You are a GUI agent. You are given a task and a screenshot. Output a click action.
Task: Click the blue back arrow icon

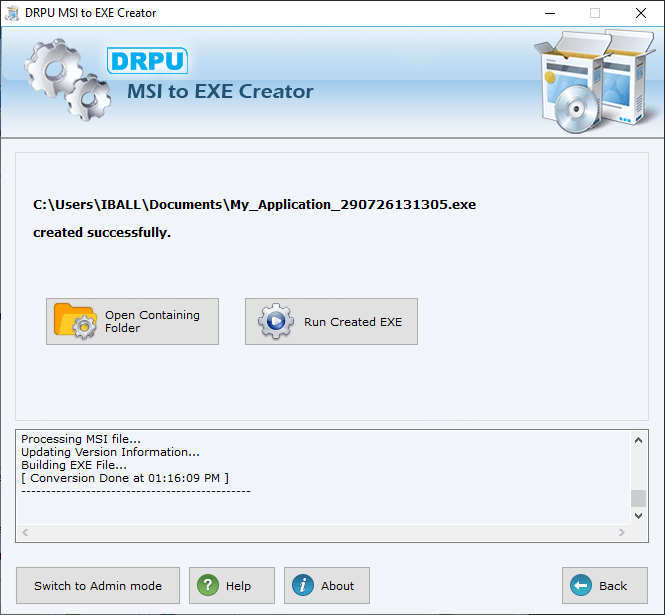[x=581, y=585]
